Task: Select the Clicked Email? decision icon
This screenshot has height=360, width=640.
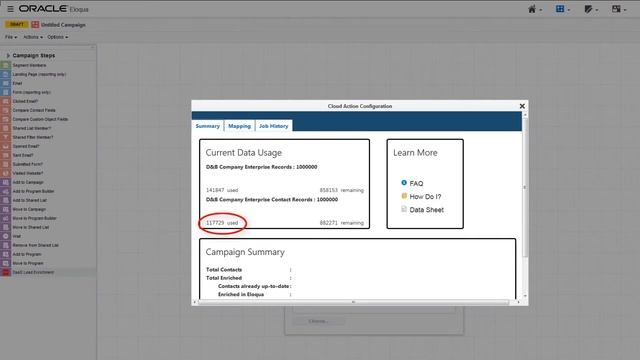Action: [6, 101]
